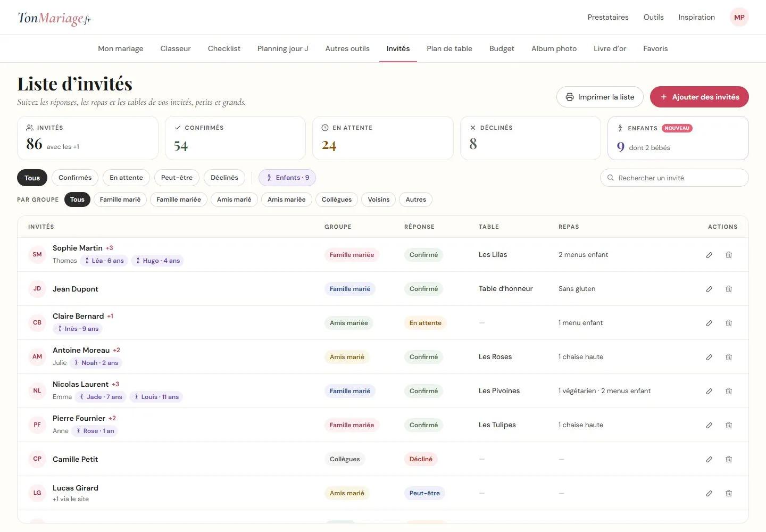Show En attente guests only
Image resolution: width=766 pixels, height=532 pixels.
126,178
